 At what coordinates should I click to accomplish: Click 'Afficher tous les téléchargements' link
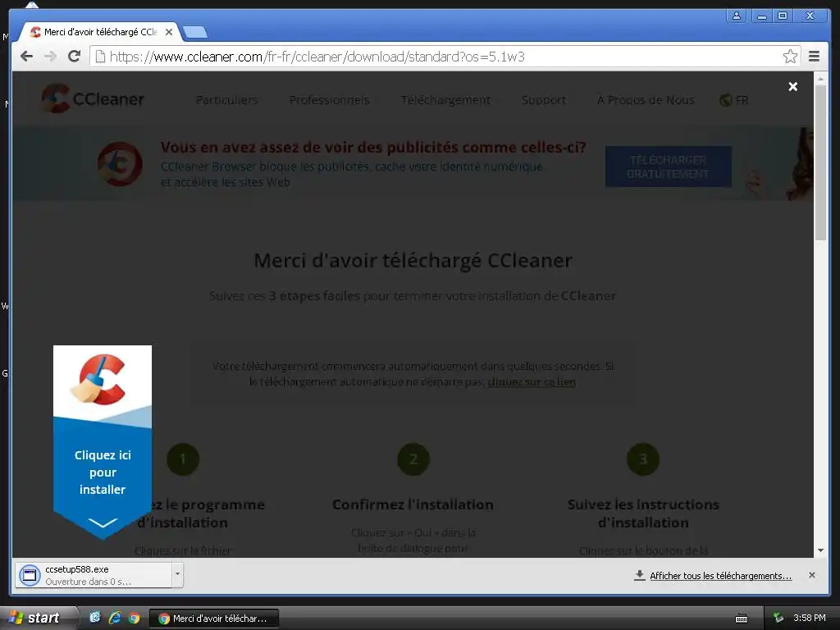pos(720,576)
